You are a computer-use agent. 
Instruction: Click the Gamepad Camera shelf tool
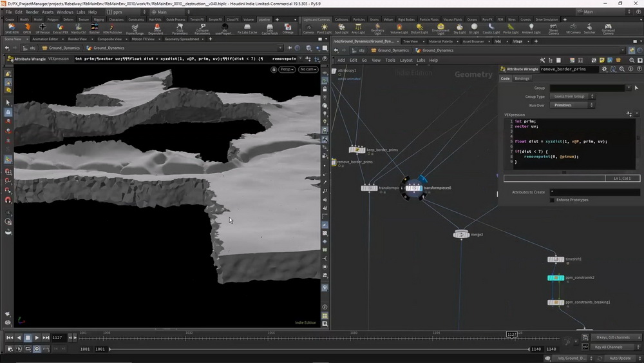(x=608, y=29)
